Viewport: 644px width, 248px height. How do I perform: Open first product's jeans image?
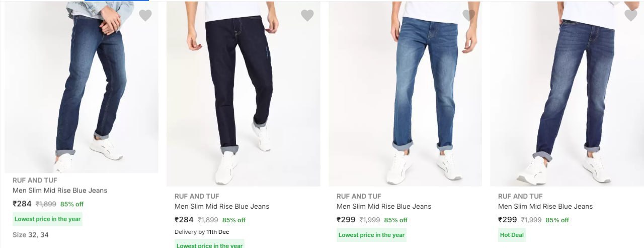[x=82, y=88]
